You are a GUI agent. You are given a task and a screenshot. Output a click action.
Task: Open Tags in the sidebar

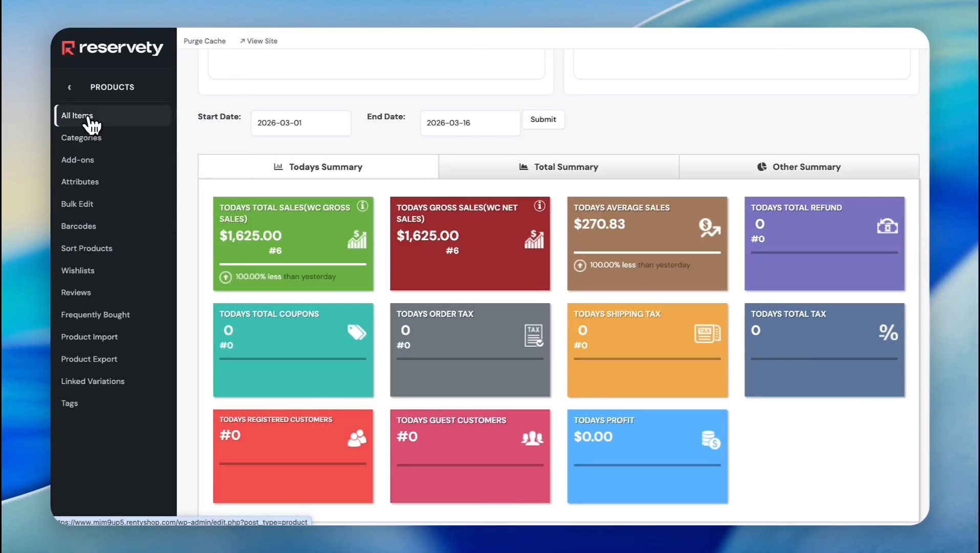click(70, 403)
